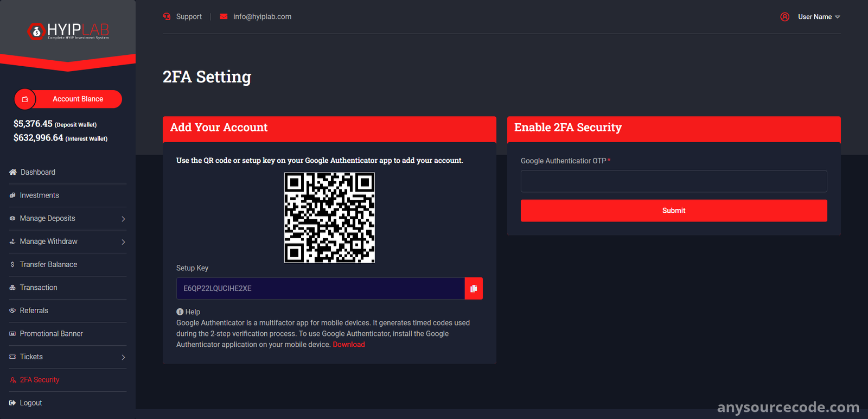This screenshot has width=868, height=419.
Task: Click the Dashboard home icon
Action: (13, 172)
